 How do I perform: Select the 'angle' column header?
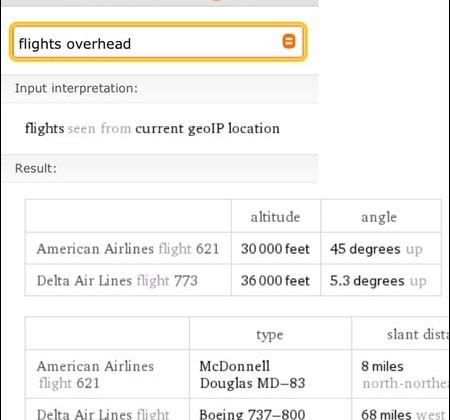click(x=379, y=217)
